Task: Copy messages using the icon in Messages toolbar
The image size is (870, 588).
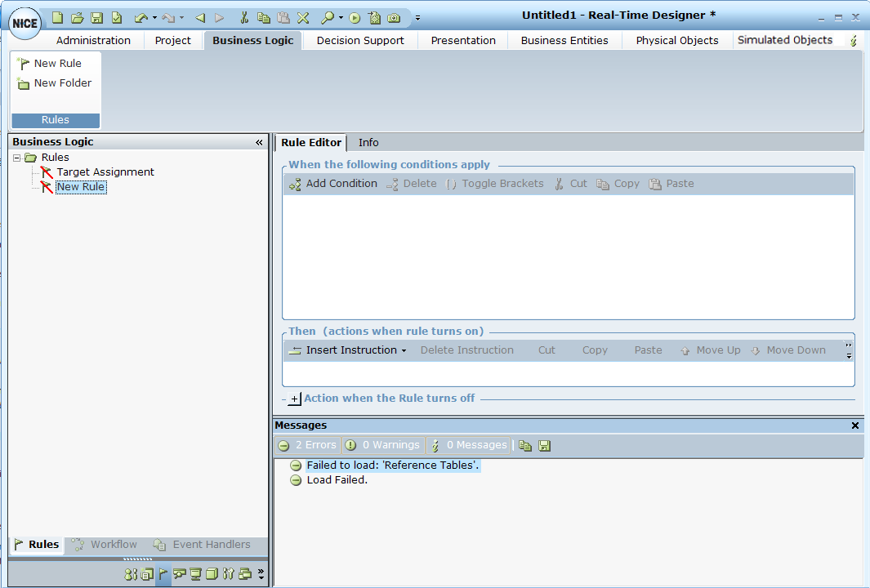Action: [525, 446]
